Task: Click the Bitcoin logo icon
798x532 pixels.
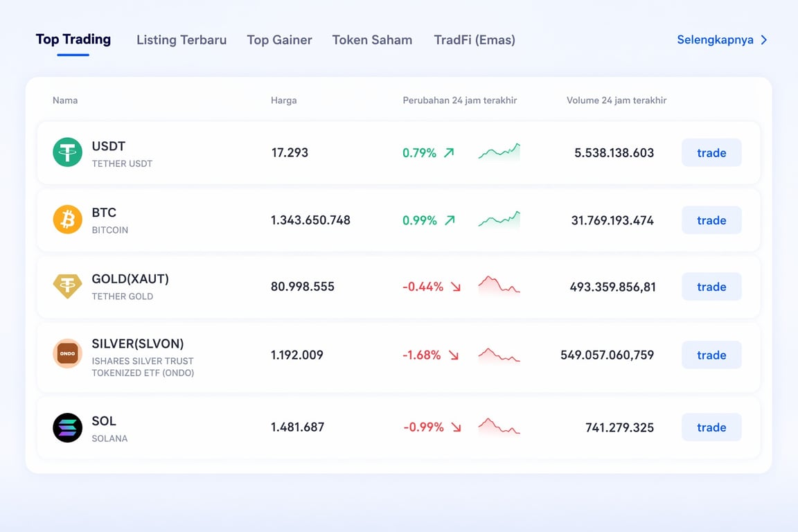Action: pyautogui.click(x=67, y=220)
